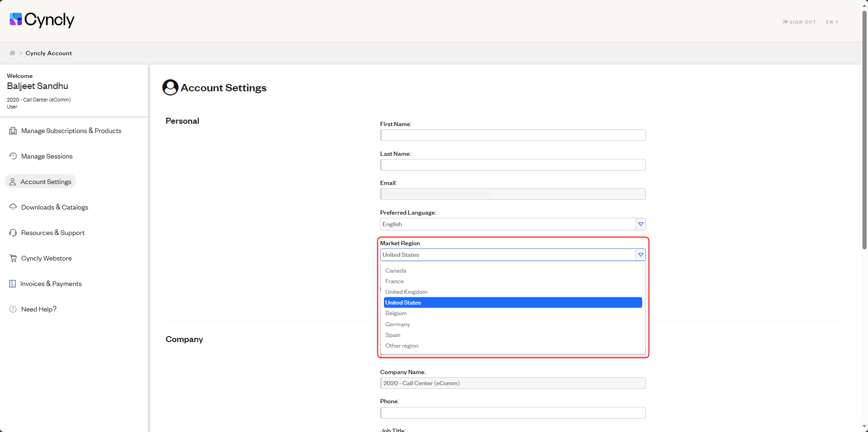Click the sign out arrow icon

[785, 22]
